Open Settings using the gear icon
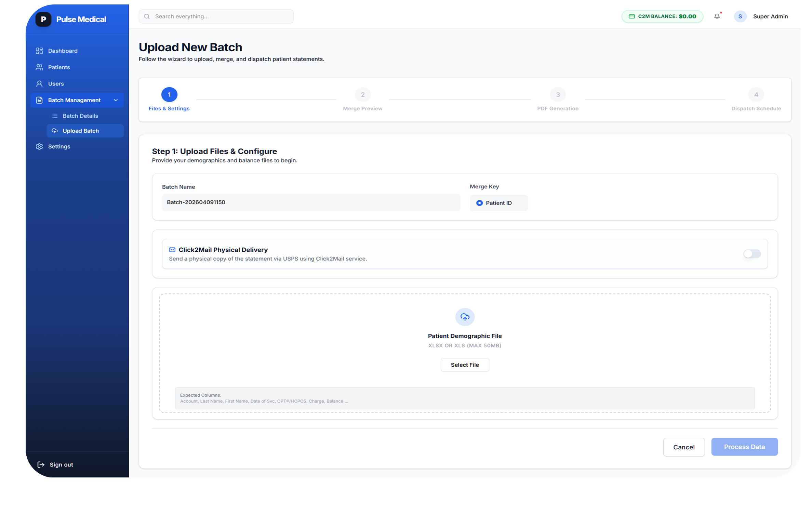Screen dimensions: 812x513 click(x=39, y=146)
